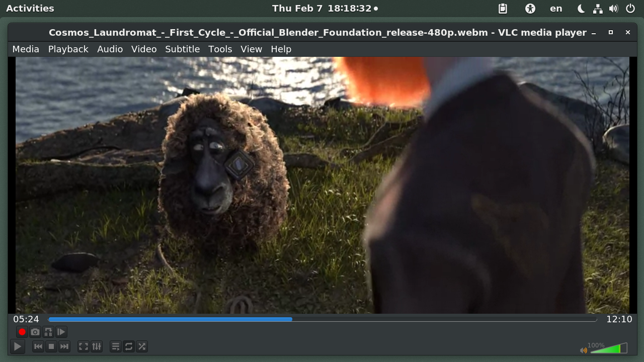Toggle loop playback mode

coord(129,346)
